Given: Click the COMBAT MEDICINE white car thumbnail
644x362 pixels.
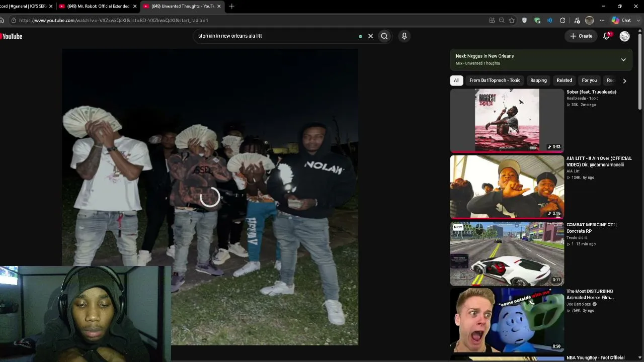Looking at the screenshot, I should point(507,253).
